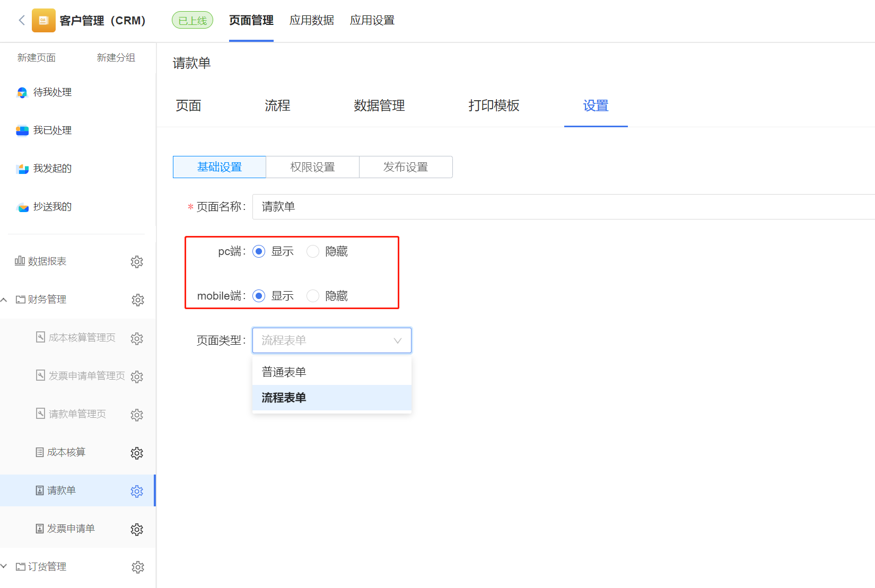Collapse the 财务管理 group
The width and height of the screenshot is (875, 588).
coord(4,300)
